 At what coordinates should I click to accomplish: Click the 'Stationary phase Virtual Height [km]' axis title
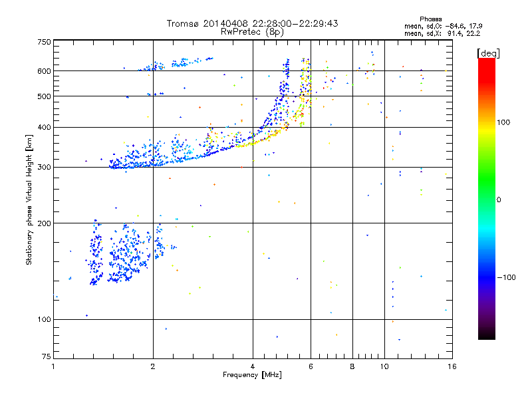29,199
